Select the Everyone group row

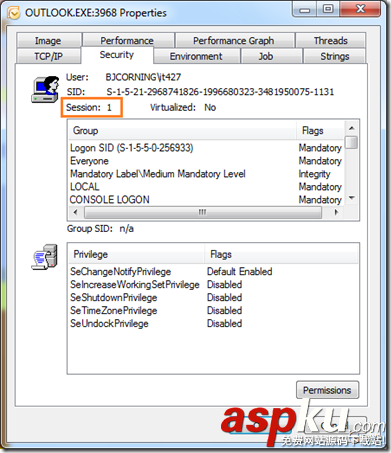click(206, 161)
